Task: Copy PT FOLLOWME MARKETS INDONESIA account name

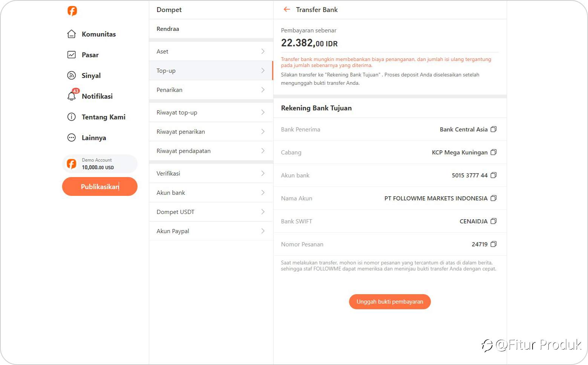Action: coord(493,198)
